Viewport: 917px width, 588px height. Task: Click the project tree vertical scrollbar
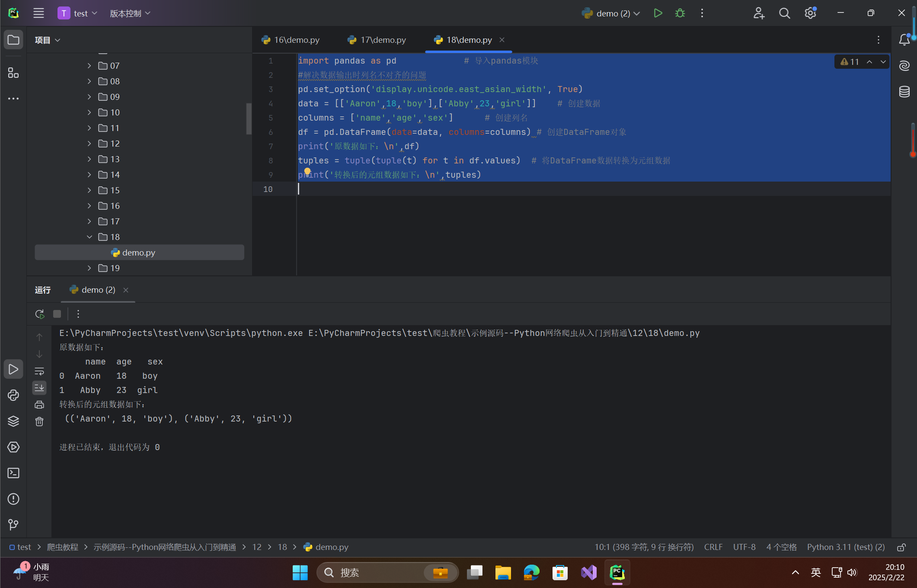249,119
